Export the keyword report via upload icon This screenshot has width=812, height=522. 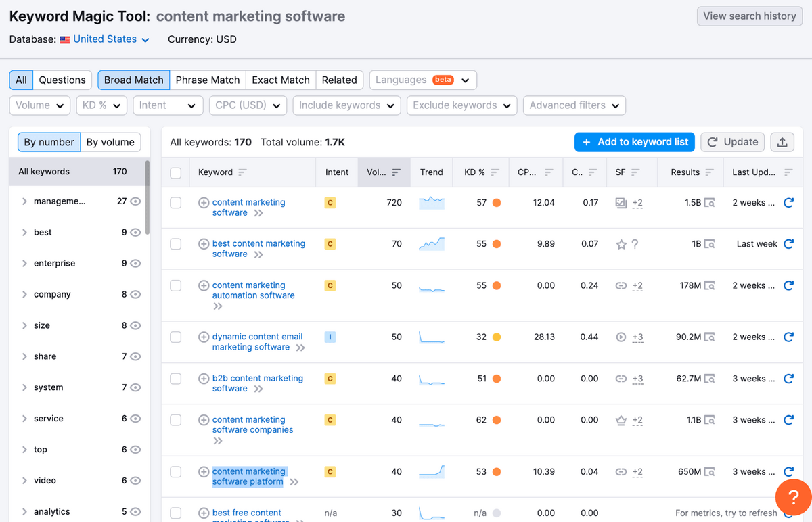pos(782,142)
